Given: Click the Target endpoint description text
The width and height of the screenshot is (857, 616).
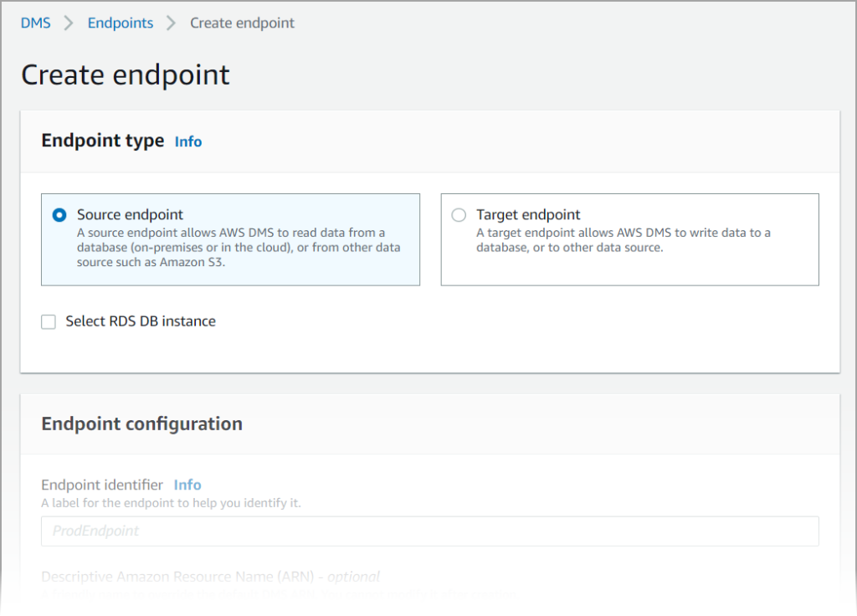Looking at the screenshot, I should [x=624, y=240].
